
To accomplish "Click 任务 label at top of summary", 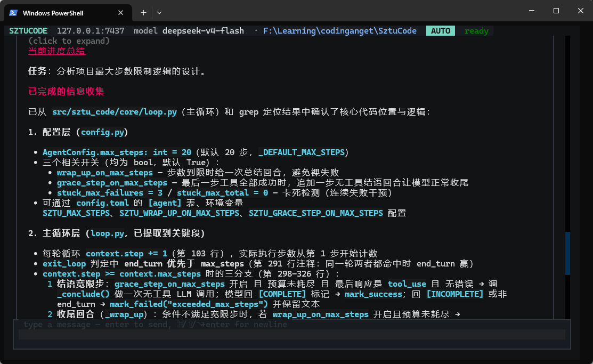I will point(37,71).
